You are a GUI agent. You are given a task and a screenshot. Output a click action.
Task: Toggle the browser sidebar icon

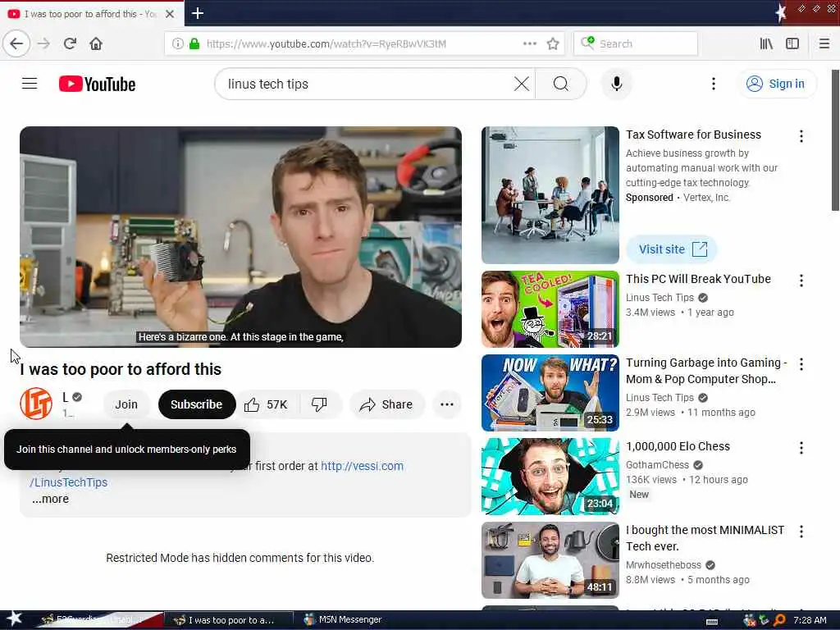792,43
